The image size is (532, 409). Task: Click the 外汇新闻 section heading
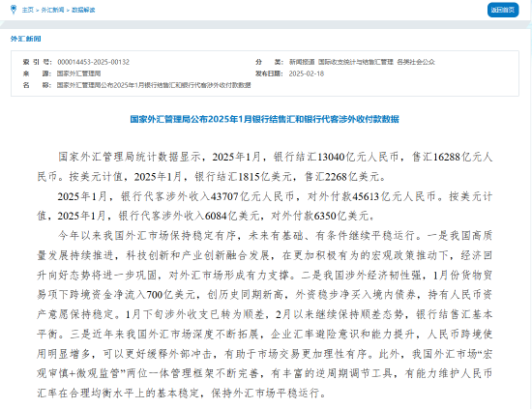(x=26, y=39)
